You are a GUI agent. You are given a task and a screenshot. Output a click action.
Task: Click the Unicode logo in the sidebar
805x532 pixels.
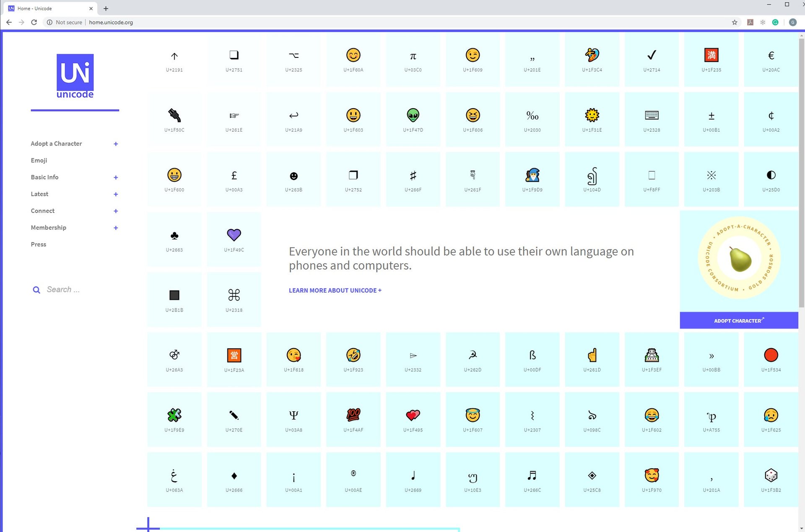click(75, 76)
